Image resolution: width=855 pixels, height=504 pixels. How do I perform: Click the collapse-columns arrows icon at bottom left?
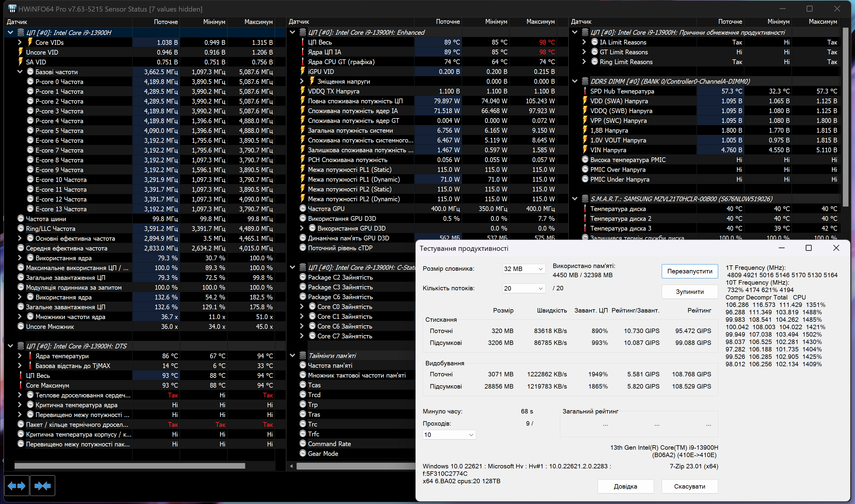42,486
